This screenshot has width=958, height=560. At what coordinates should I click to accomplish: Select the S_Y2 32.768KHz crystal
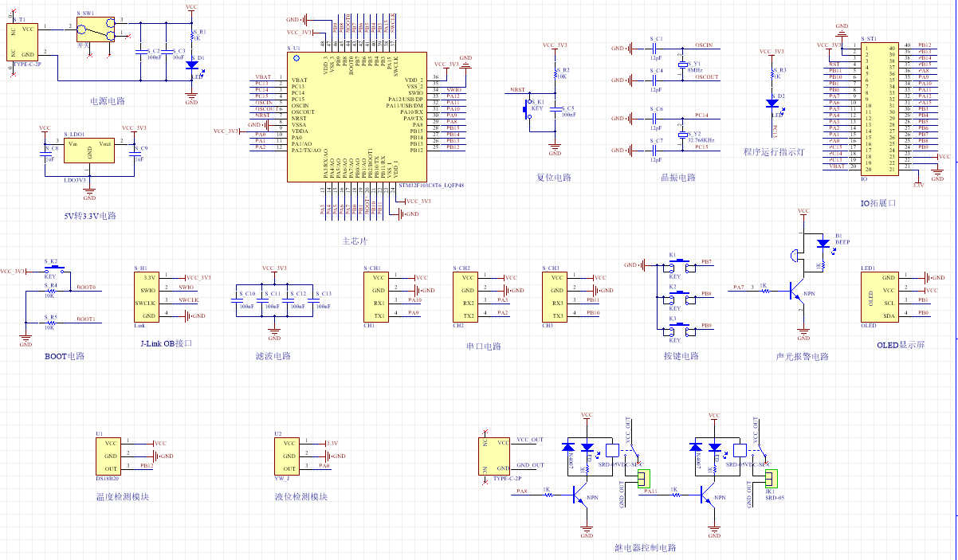coord(682,133)
